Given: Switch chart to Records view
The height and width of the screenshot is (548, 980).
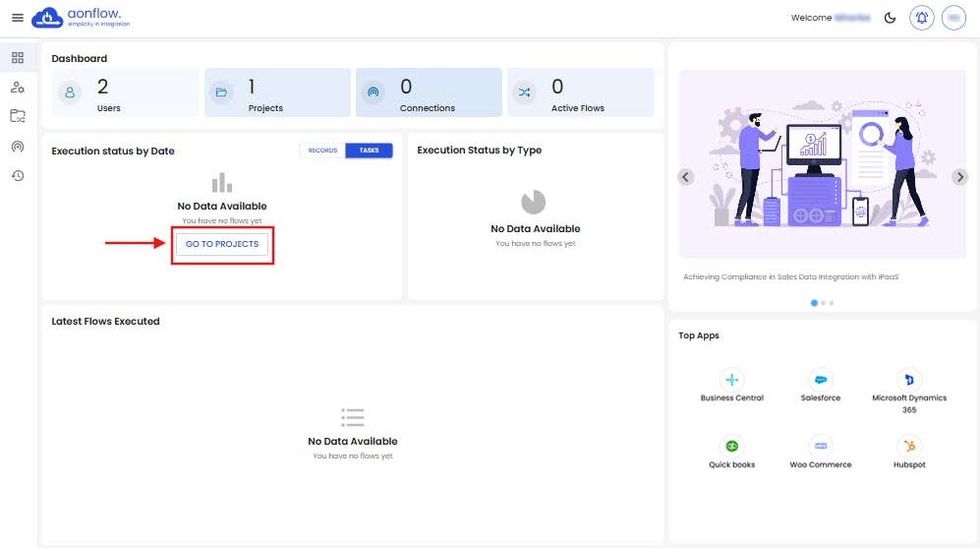Looking at the screenshot, I should pyautogui.click(x=322, y=151).
